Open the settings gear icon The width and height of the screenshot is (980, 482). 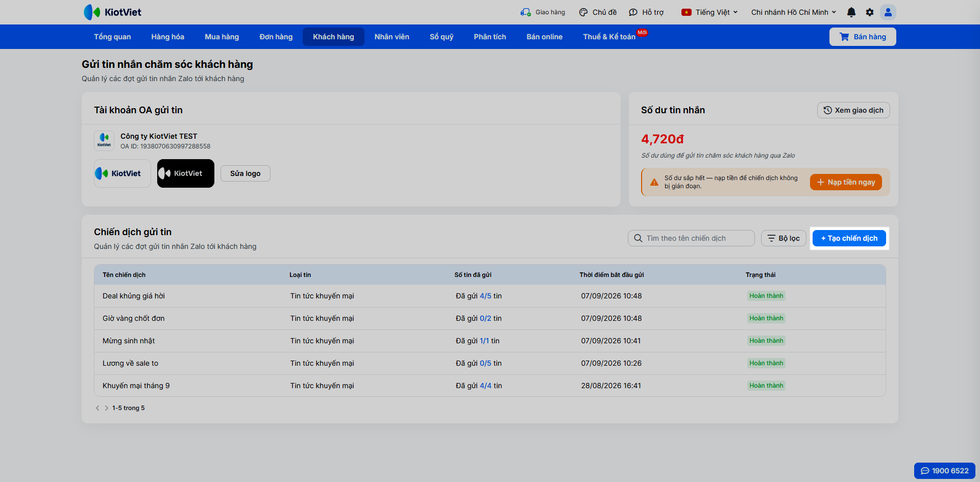tap(870, 12)
